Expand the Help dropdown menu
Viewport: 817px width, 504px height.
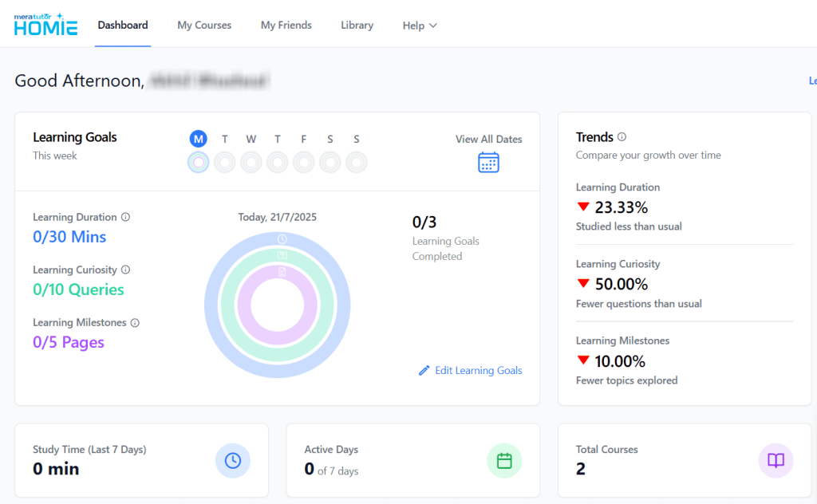pyautogui.click(x=420, y=26)
